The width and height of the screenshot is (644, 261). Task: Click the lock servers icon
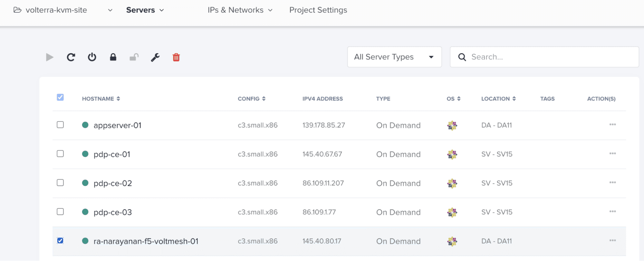tap(113, 57)
